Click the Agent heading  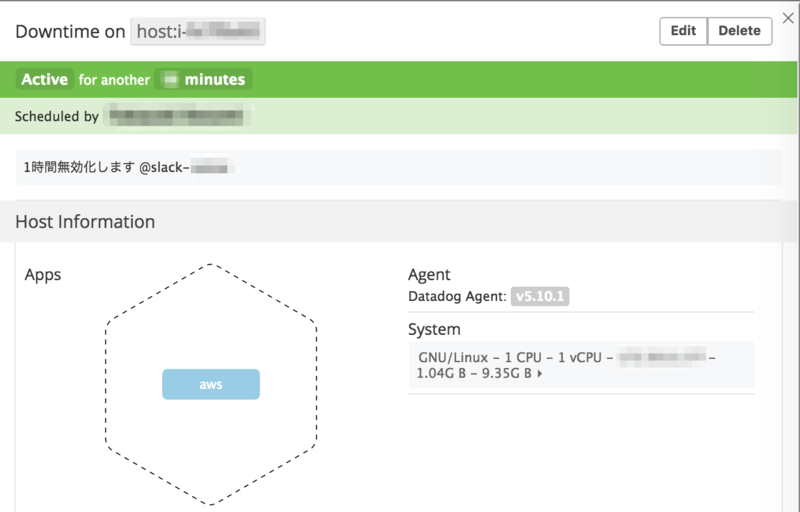(x=429, y=274)
